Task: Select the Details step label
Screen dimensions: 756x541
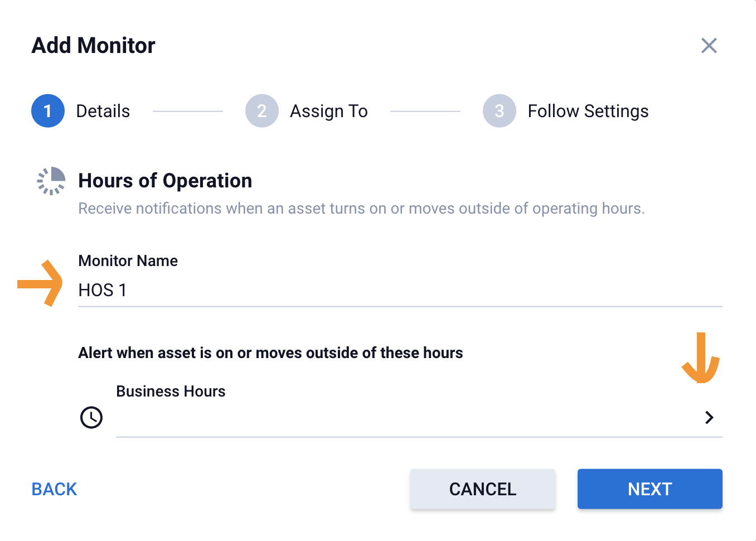Action: 103,111
